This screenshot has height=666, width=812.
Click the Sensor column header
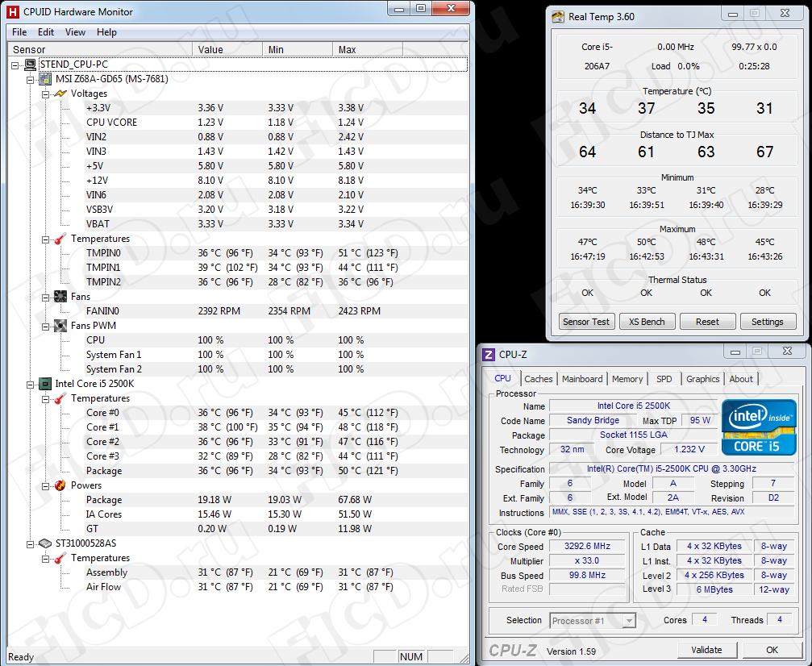(100, 49)
